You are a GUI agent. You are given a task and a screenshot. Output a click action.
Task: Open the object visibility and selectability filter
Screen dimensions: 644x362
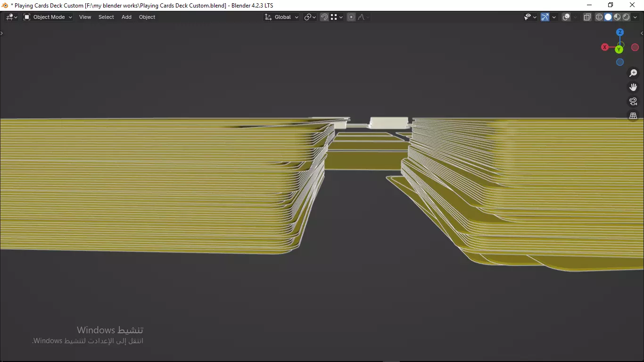[531, 17]
